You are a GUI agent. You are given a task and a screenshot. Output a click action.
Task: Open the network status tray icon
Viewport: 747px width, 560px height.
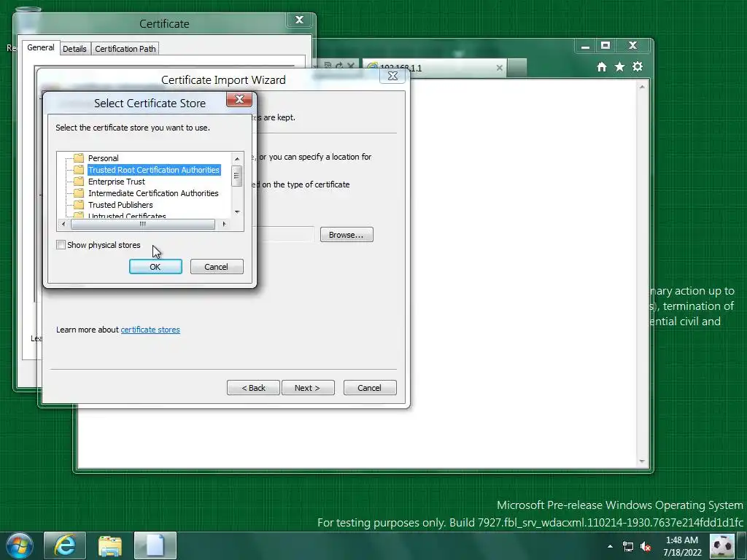point(628,547)
